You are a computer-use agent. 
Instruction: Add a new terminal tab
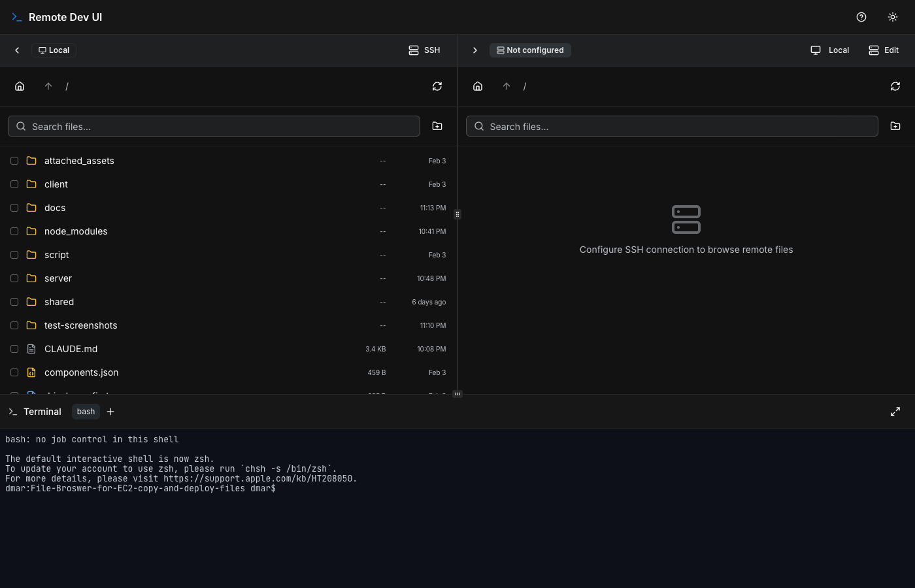(110, 412)
